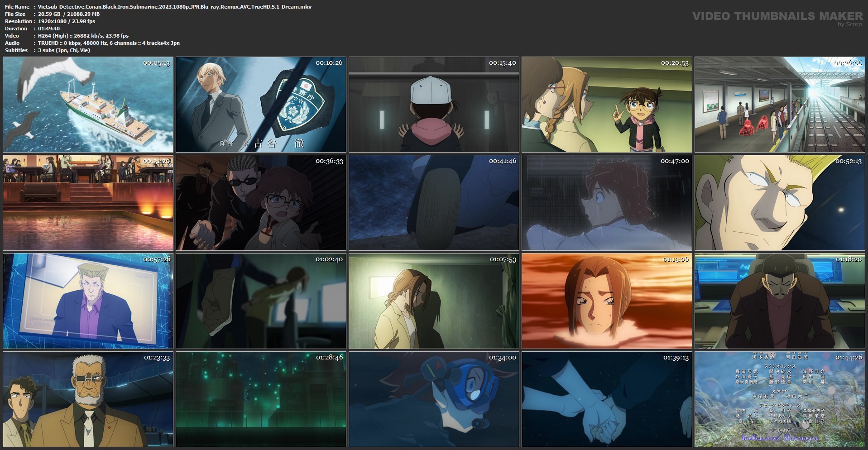The height and width of the screenshot is (450, 868).
Task: Click the 01:34:00 diving mask thumbnail
Action: click(x=434, y=399)
